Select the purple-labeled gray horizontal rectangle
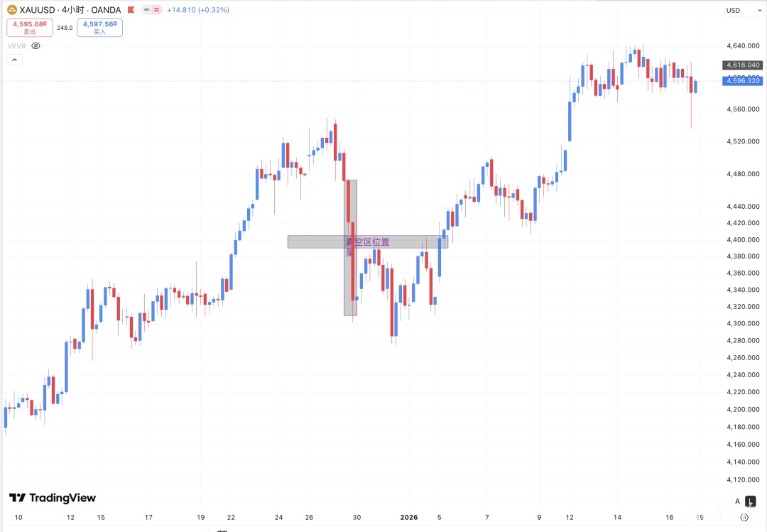767x532 pixels. pos(312,242)
